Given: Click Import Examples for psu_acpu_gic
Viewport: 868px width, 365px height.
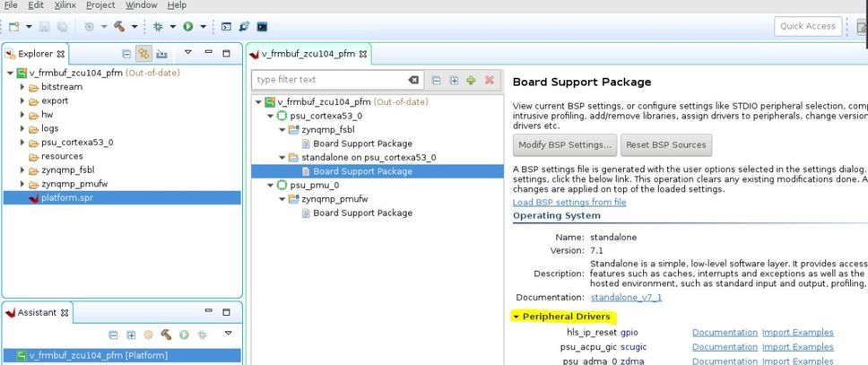Looking at the screenshot, I should [798, 347].
